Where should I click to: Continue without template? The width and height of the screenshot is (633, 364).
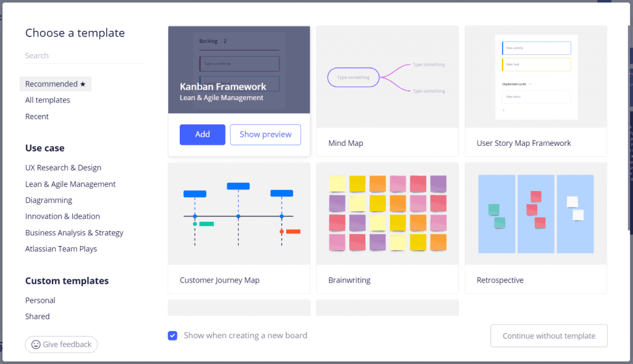(x=548, y=336)
